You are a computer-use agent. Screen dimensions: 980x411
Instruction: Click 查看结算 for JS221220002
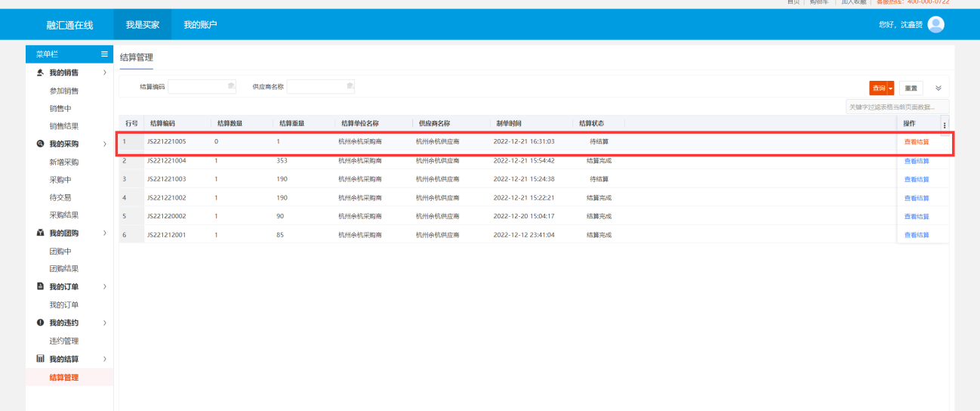tap(917, 217)
